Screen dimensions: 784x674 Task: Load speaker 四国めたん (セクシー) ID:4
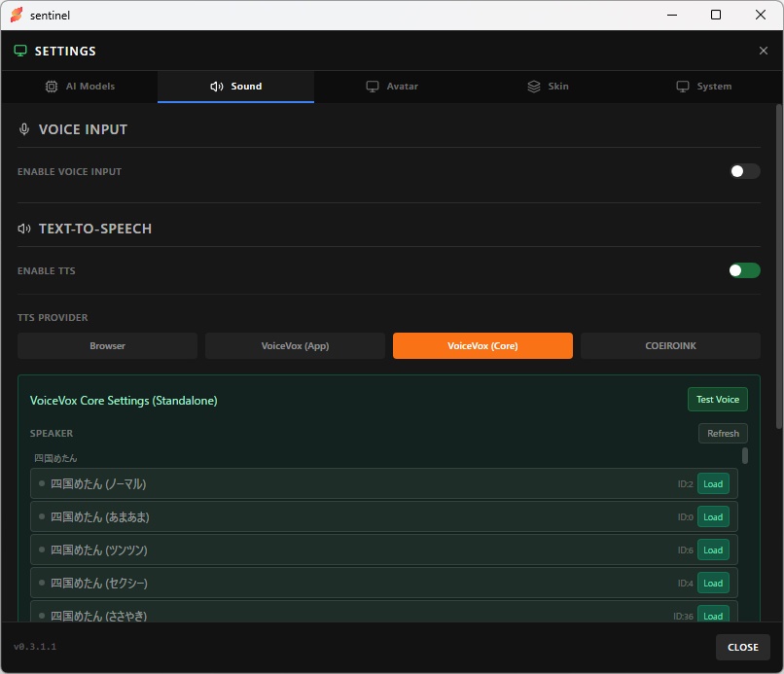pos(713,583)
